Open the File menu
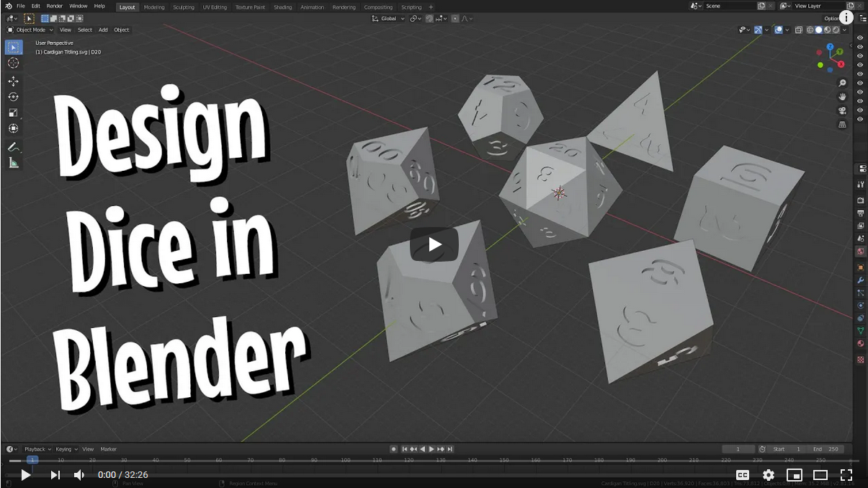The image size is (868, 488). click(21, 6)
